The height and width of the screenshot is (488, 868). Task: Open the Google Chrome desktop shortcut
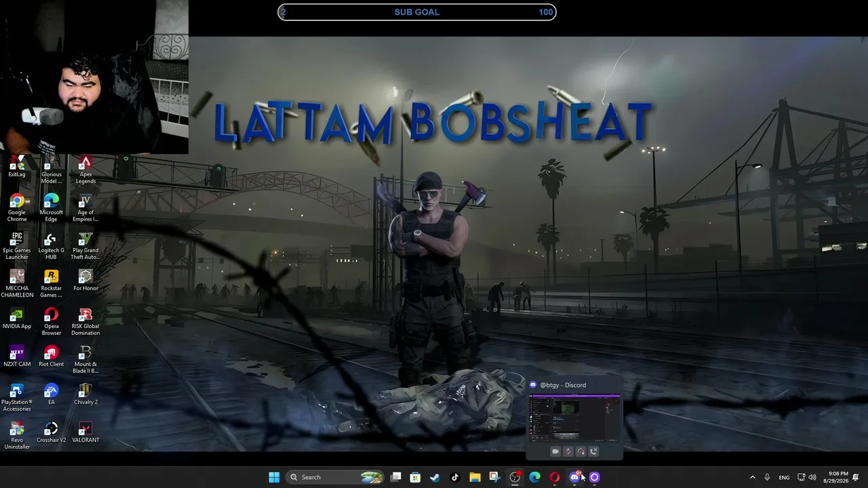[17, 209]
